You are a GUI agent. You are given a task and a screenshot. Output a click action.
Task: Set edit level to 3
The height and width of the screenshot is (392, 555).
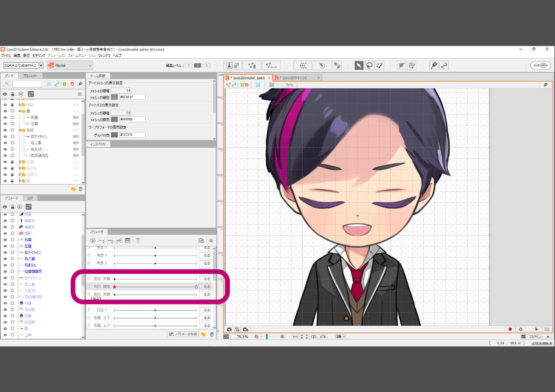(x=206, y=65)
